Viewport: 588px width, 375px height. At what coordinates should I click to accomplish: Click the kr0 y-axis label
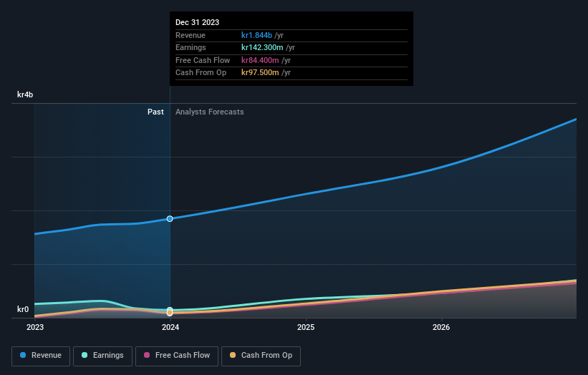point(23,309)
